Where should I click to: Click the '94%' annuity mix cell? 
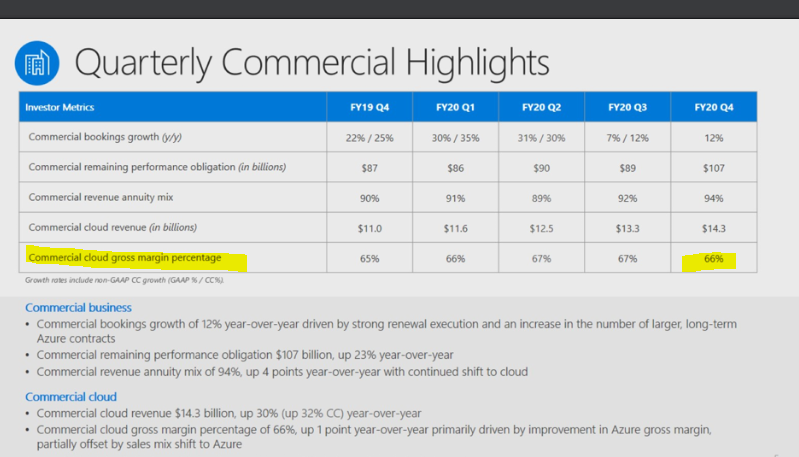713,198
